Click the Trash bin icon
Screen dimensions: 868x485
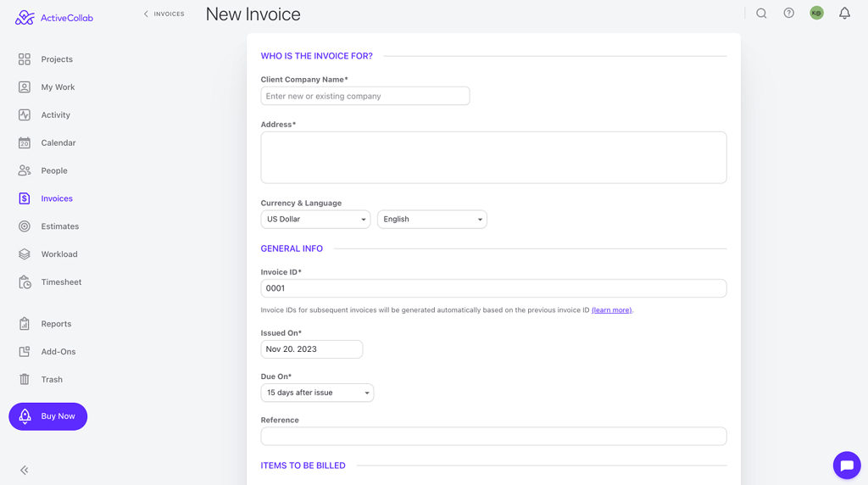click(25, 379)
